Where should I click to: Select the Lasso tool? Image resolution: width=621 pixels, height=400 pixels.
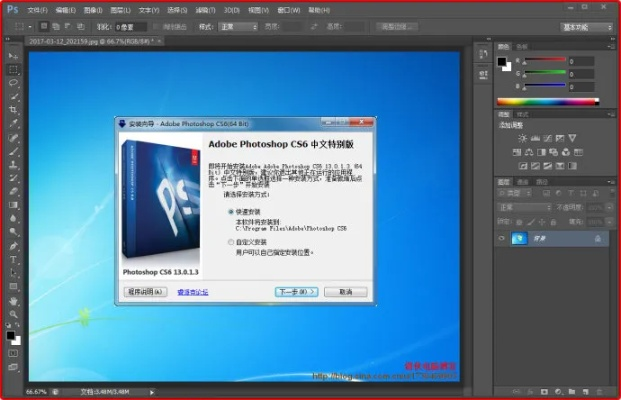[13, 83]
